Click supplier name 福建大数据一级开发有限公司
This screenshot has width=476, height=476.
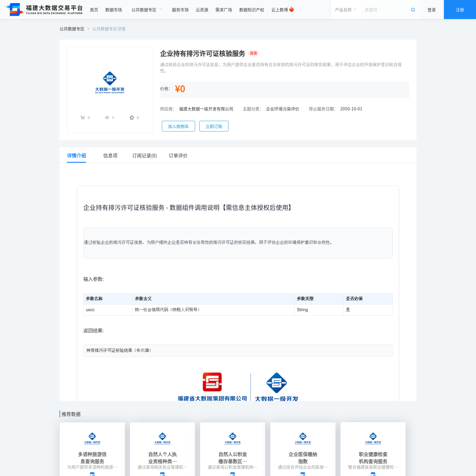coord(206,109)
